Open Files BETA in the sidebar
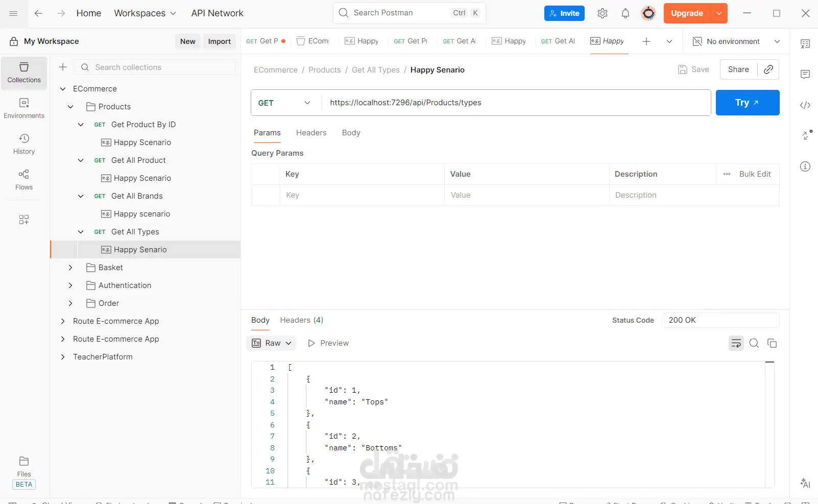Screen dimensions: 818x504 [x=24, y=472]
